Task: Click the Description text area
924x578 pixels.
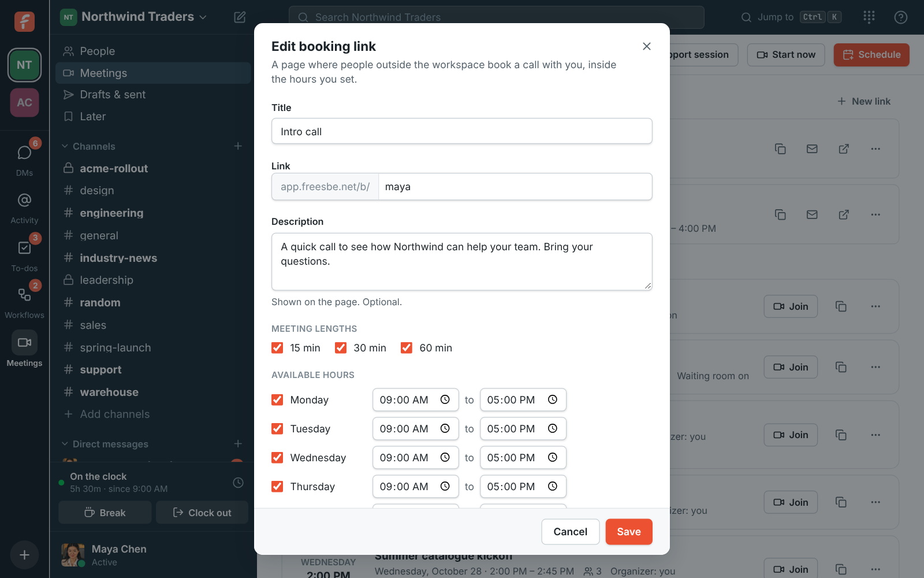Action: pyautogui.click(x=462, y=262)
